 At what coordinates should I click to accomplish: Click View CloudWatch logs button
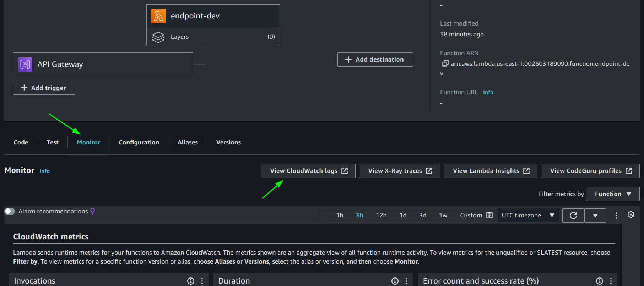[x=308, y=171]
